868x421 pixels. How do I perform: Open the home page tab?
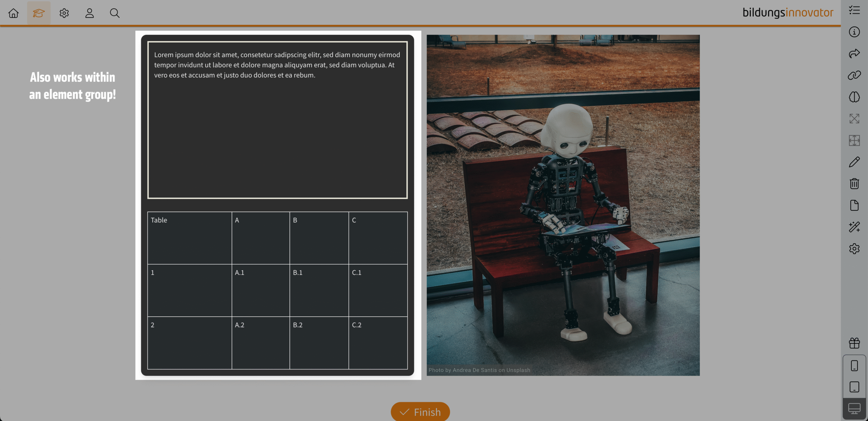click(x=14, y=13)
